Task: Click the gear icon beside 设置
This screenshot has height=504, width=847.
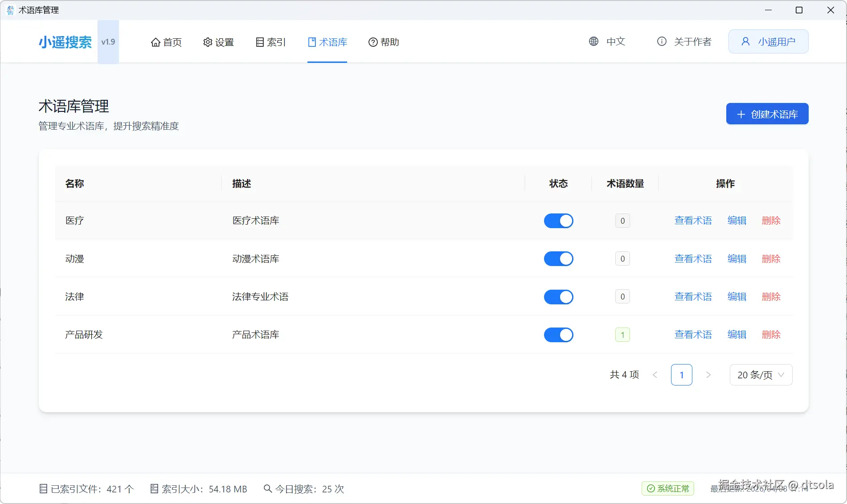Action: [x=208, y=42]
